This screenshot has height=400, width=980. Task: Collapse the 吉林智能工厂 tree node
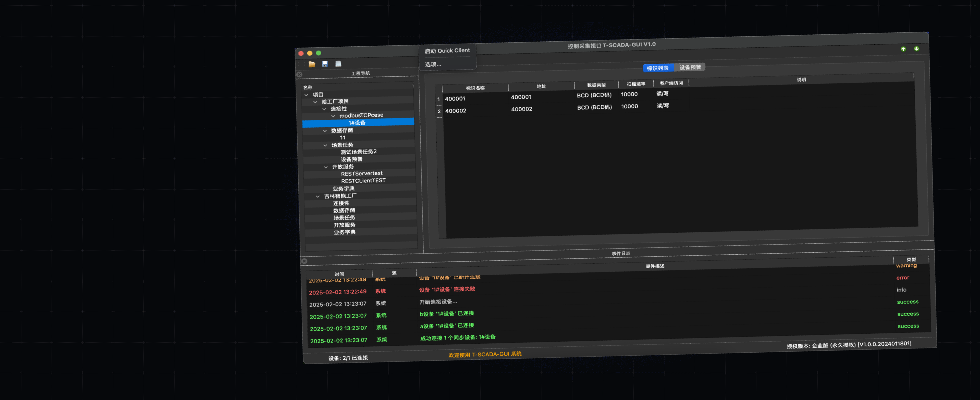318,197
